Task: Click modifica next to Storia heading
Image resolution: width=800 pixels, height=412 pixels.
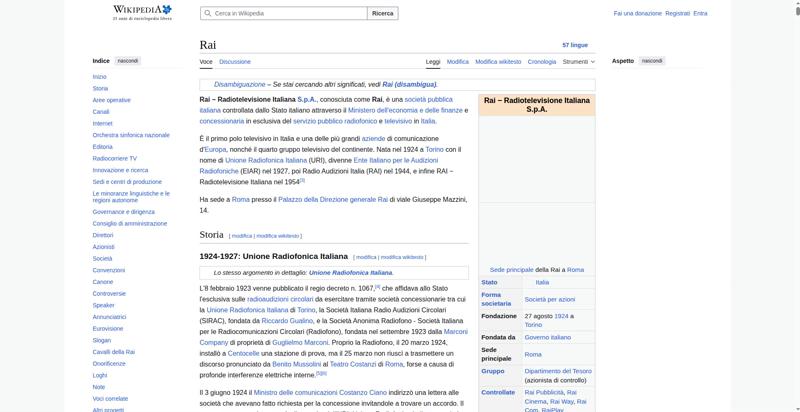Action: pos(241,236)
